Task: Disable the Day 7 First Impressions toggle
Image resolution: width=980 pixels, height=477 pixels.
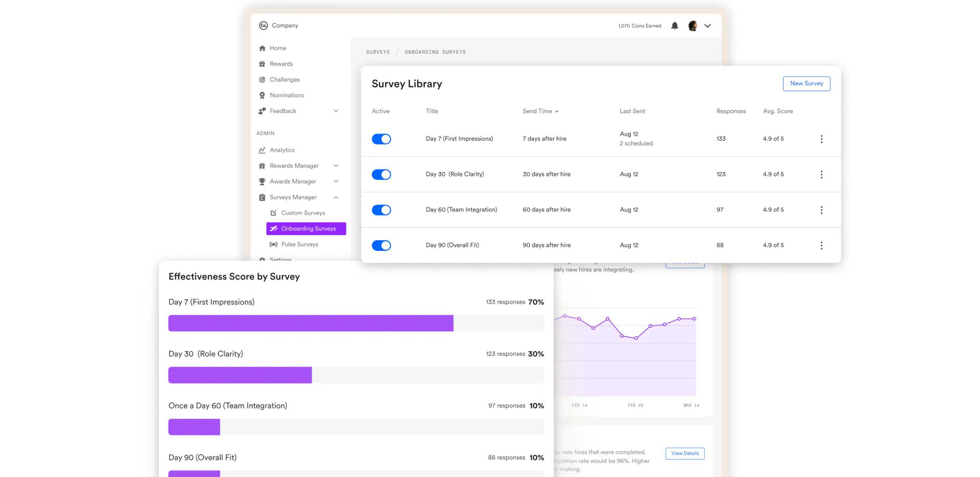Action: tap(381, 139)
